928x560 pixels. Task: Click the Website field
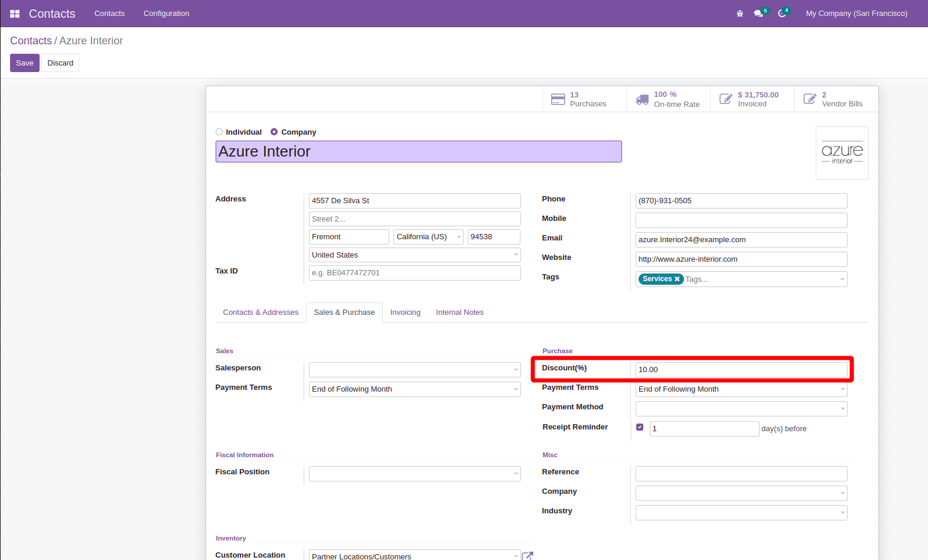[x=741, y=259]
